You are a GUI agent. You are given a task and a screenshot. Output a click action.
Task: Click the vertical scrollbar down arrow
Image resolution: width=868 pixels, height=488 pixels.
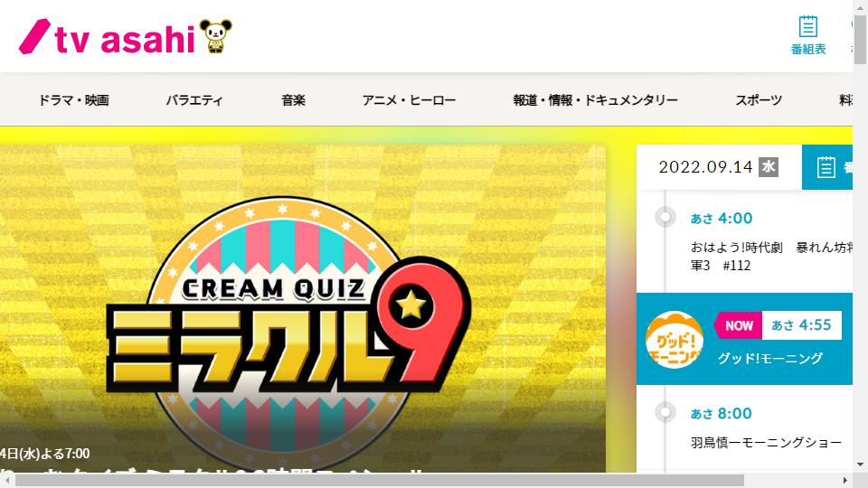click(860, 465)
